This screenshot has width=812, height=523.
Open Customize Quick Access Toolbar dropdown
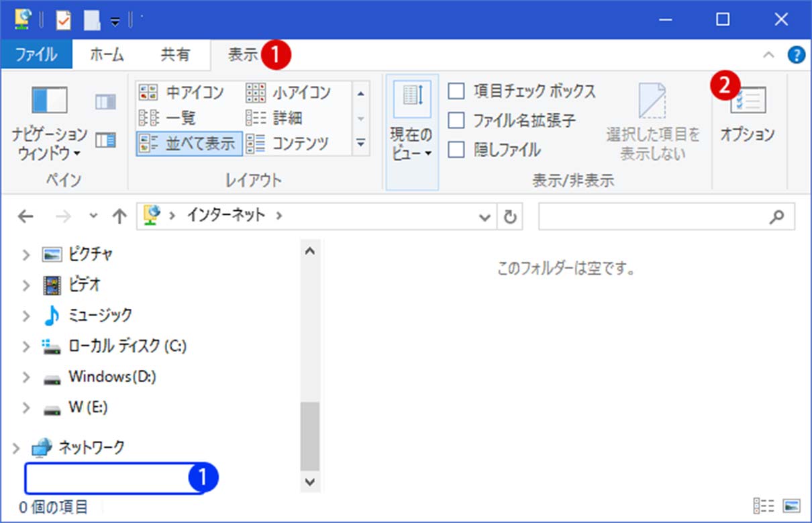coord(115,21)
